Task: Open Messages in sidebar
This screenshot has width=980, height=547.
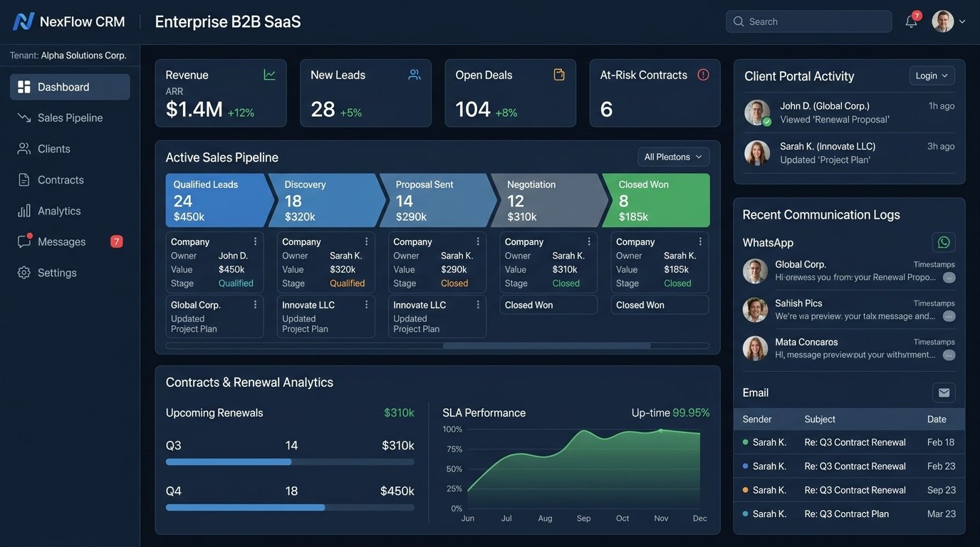Action: (x=70, y=241)
